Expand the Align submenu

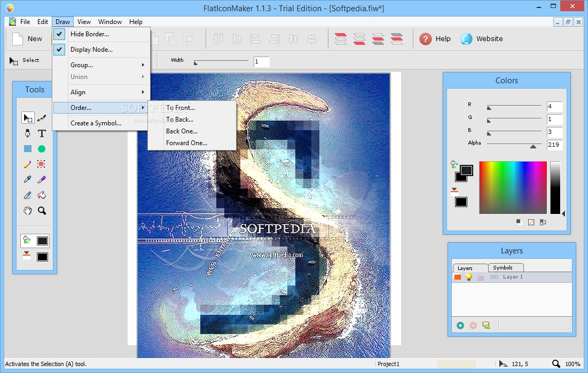click(101, 92)
